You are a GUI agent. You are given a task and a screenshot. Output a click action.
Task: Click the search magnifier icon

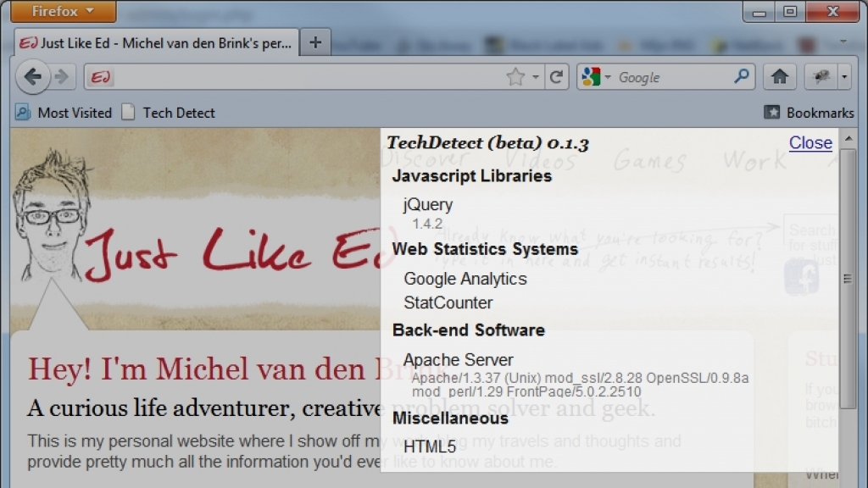(x=742, y=76)
